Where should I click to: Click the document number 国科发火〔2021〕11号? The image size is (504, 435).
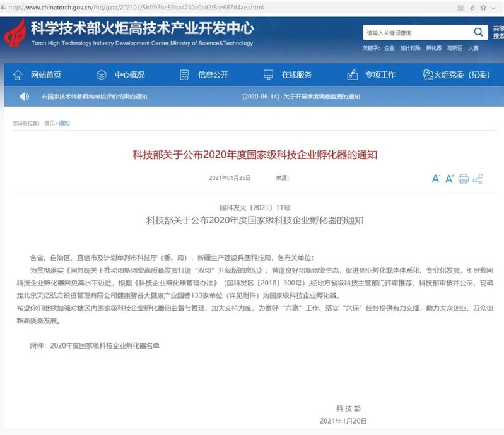[x=255, y=208]
